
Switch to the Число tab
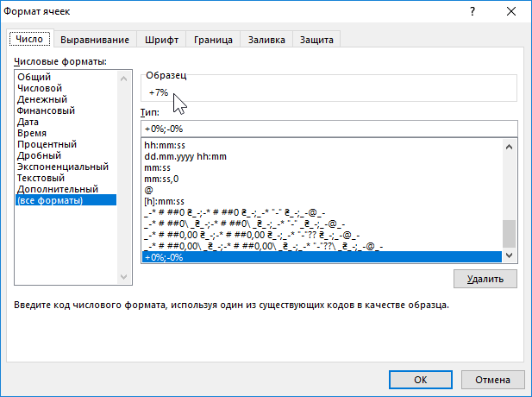(x=30, y=39)
